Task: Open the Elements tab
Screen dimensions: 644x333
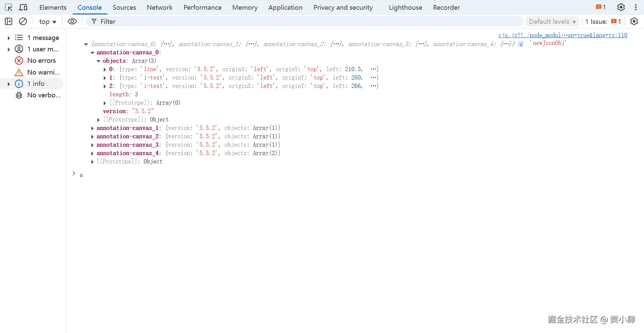Action: click(53, 7)
